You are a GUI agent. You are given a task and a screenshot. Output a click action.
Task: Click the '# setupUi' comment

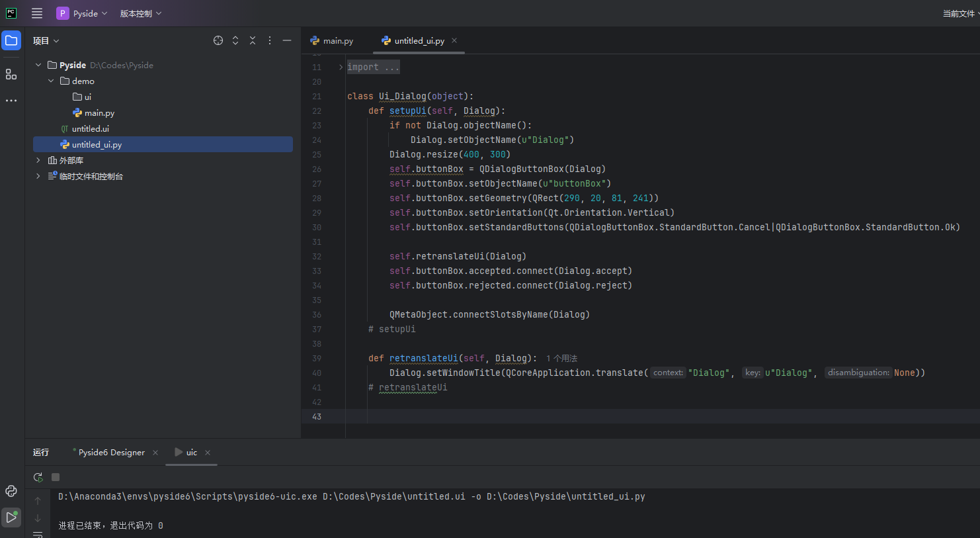[x=392, y=329]
